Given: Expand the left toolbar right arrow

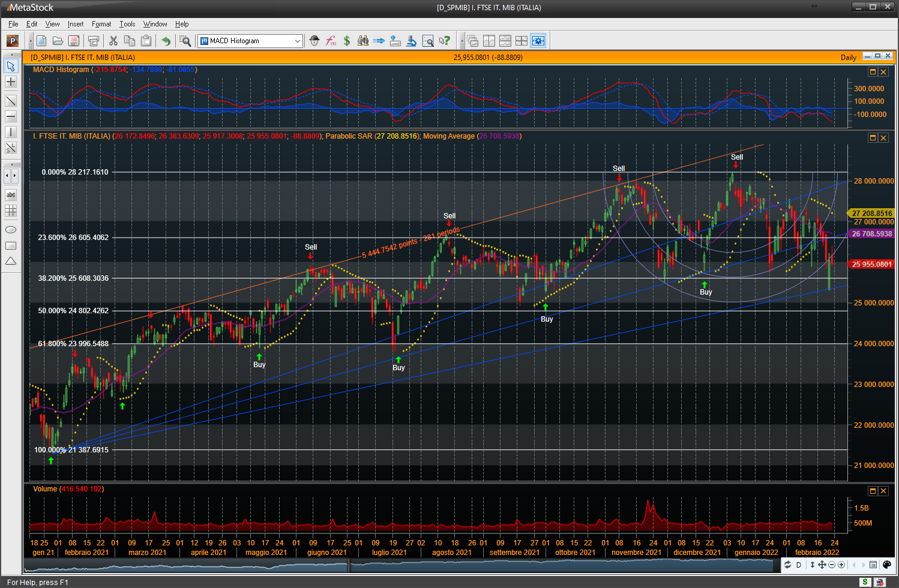Looking at the screenshot, I should [15, 176].
